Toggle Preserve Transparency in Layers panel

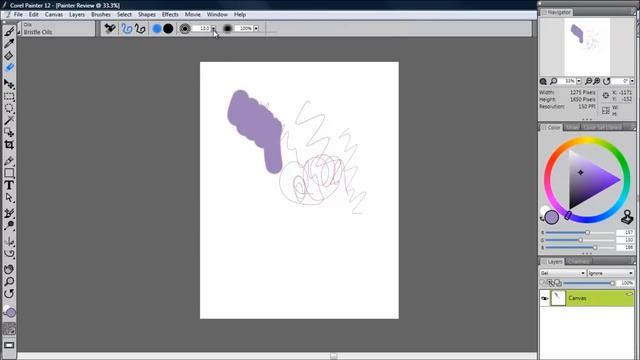pos(542,283)
